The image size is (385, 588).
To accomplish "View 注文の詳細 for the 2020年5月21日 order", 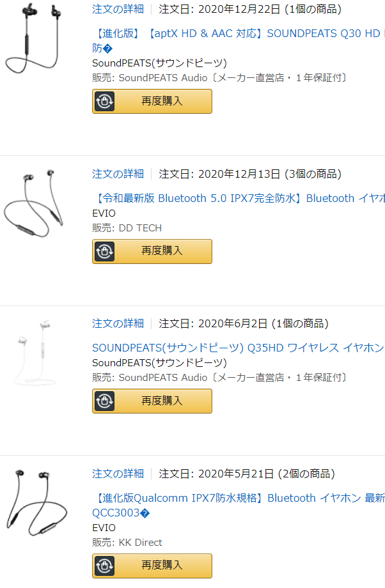I will point(118,474).
